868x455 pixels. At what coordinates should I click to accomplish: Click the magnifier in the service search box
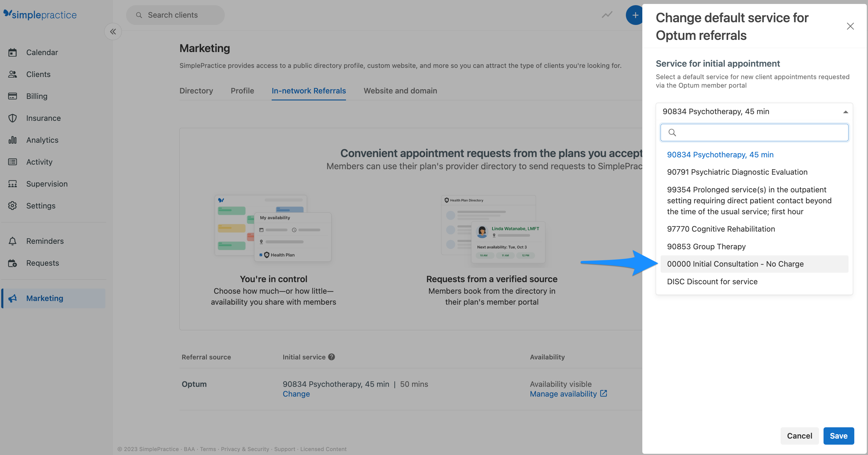672,133
